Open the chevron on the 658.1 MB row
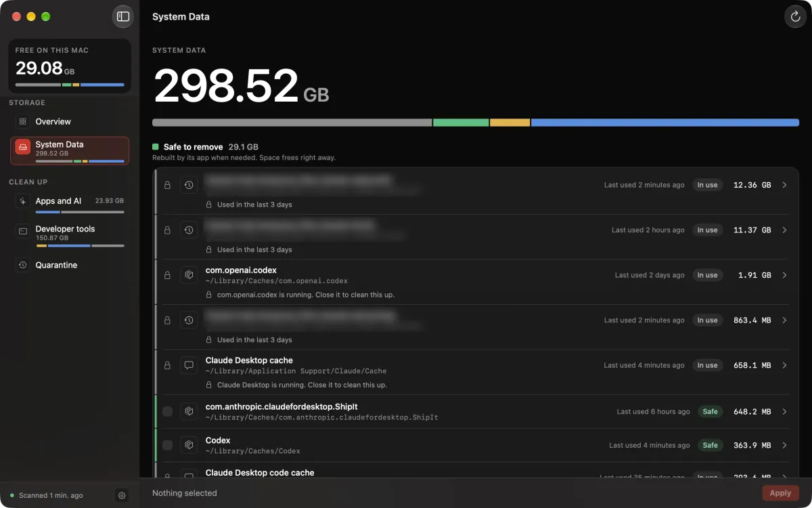The height and width of the screenshot is (508, 812). (784, 365)
